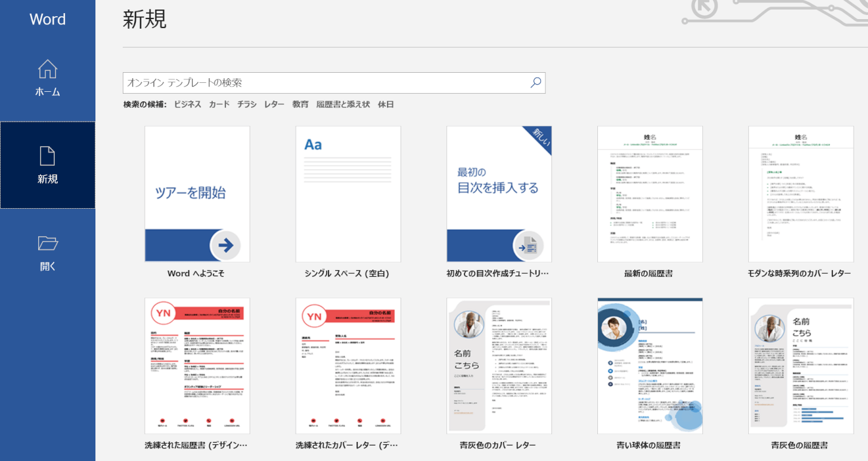Viewport: 868px width, 461px height.
Task: Click the document icon on 目次を挿入する template
Action: [x=528, y=245]
